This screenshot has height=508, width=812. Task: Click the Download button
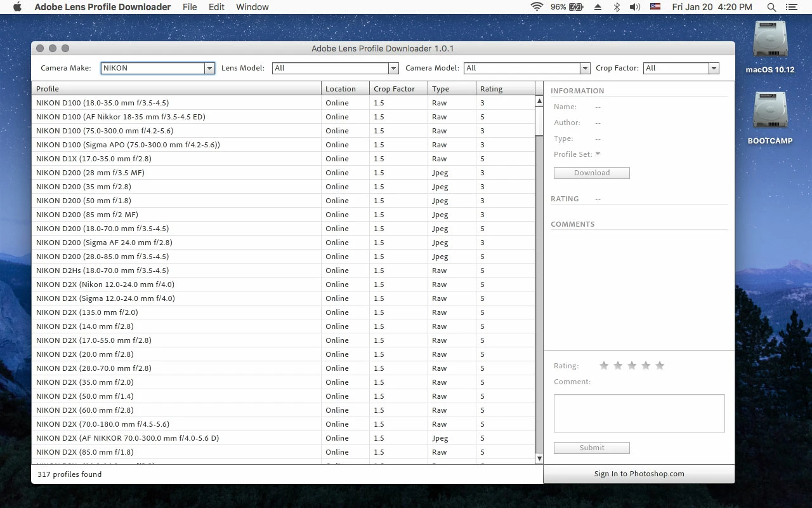pyautogui.click(x=591, y=173)
